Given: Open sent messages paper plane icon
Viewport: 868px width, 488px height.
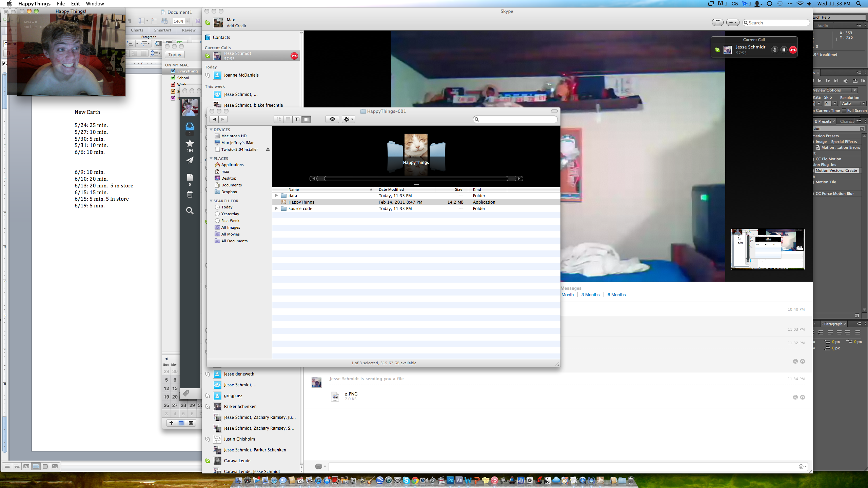Looking at the screenshot, I should click(190, 160).
